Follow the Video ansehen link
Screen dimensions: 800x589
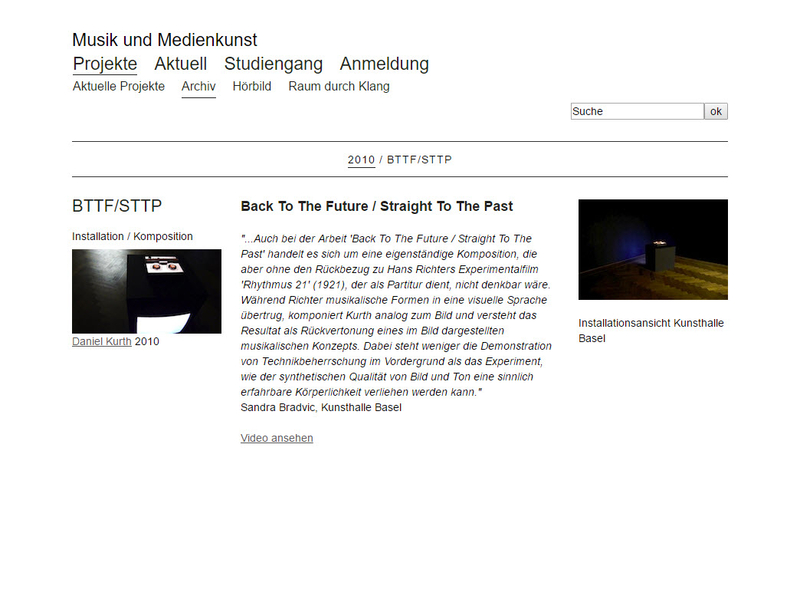tap(277, 438)
